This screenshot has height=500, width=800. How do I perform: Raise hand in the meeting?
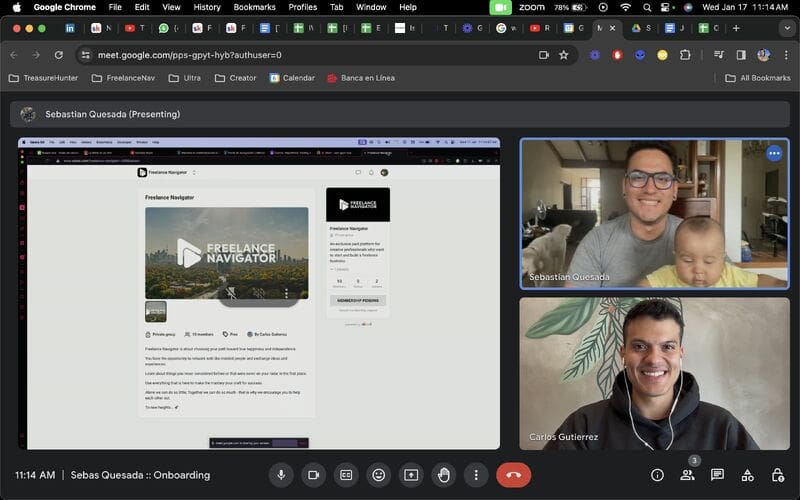[x=443, y=475]
